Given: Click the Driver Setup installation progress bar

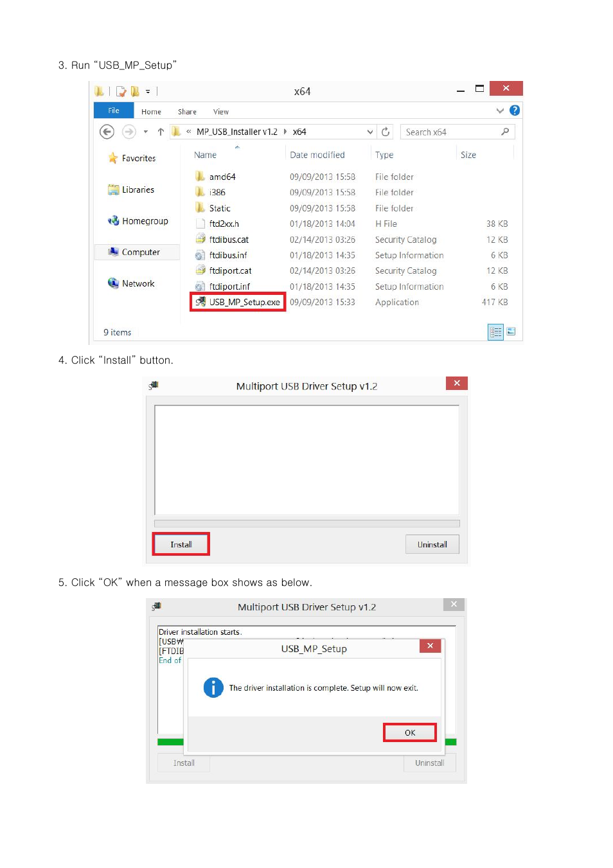Looking at the screenshot, I should pyautogui.click(x=307, y=524).
